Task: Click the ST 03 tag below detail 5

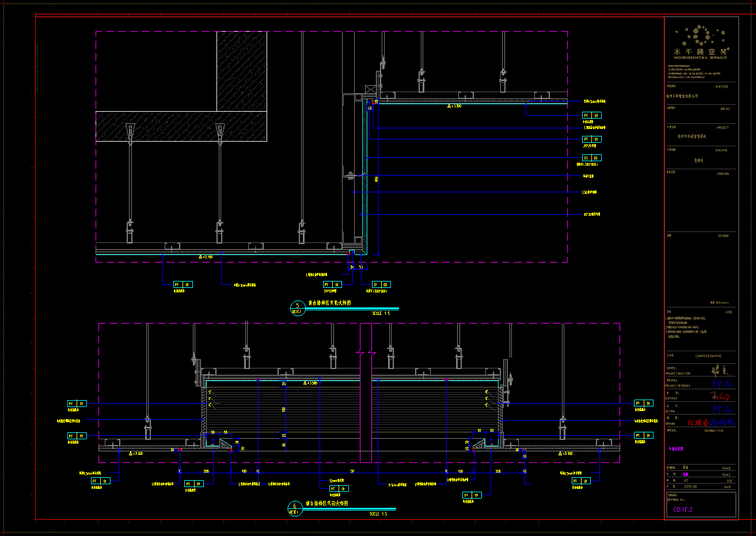Action: click(x=381, y=284)
